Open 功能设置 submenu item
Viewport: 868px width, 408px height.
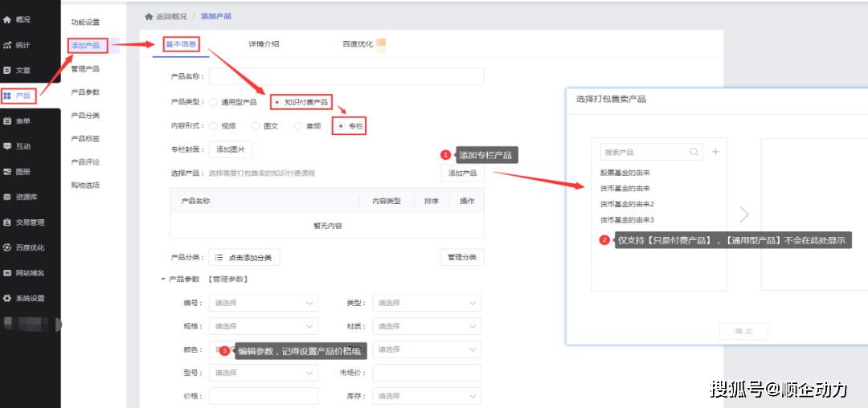[85, 22]
